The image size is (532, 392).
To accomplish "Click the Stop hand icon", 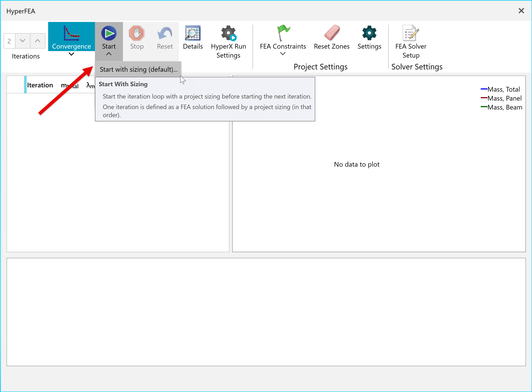I will [137, 33].
